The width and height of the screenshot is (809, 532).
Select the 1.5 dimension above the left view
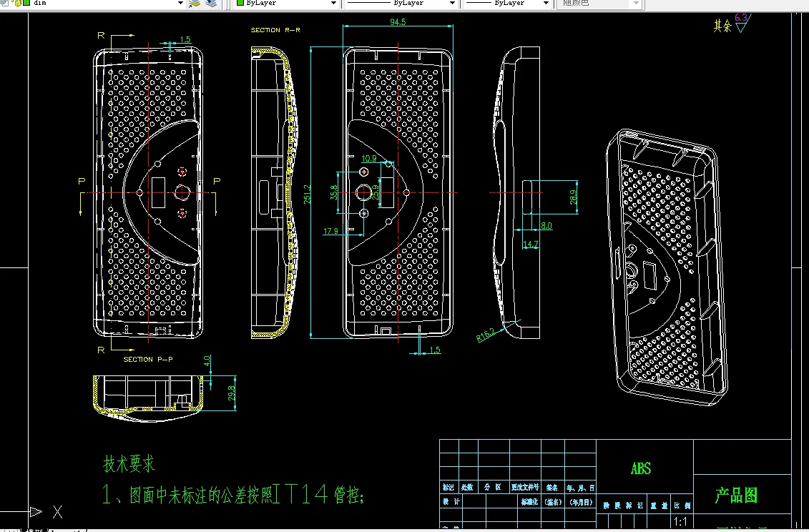point(185,39)
